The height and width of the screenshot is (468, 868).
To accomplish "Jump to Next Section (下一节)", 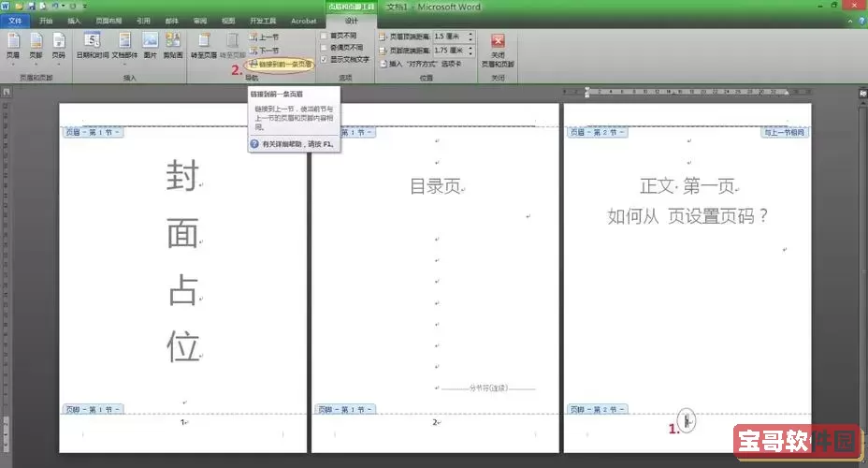I will click(265, 51).
